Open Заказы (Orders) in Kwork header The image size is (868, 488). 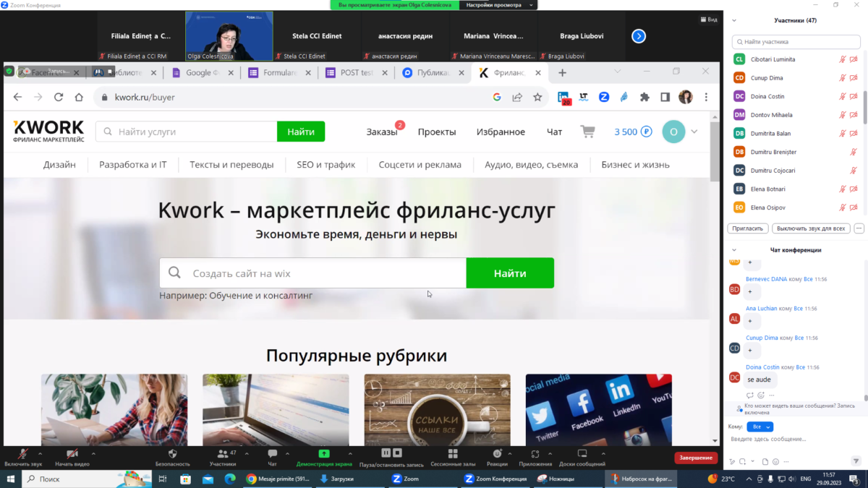(x=382, y=132)
